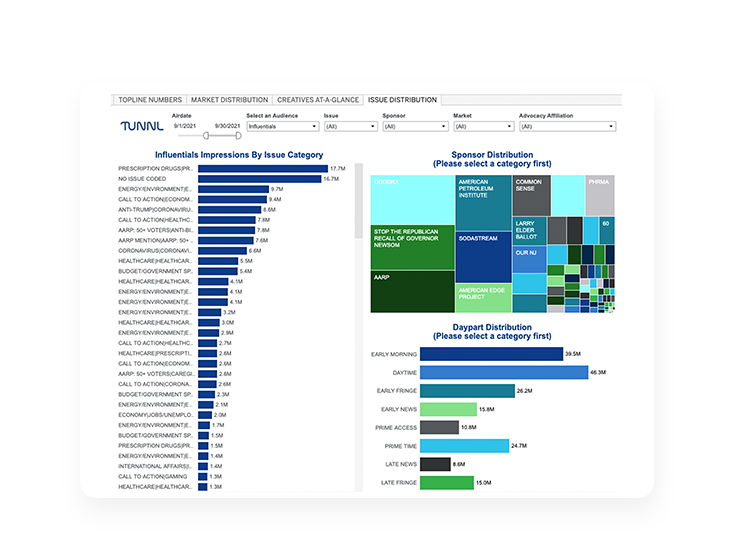Select the No Issue Coded 16.7M bar
The image size is (733, 551).
point(259,179)
